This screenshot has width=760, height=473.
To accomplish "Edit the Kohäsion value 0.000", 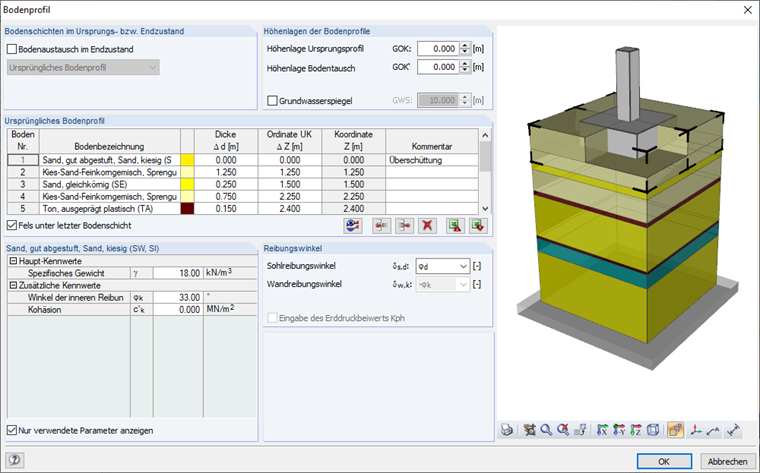I will coord(178,310).
